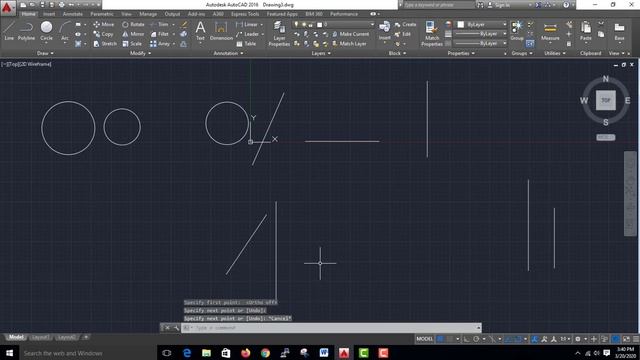Screen dimensions: 640x360
Task: Click the Measure utility
Action: [x=550, y=31]
